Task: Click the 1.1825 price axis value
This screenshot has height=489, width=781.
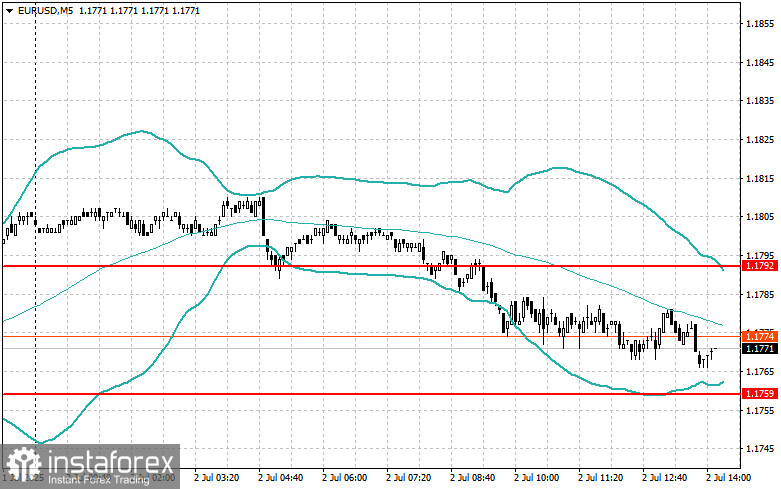Action: [x=760, y=139]
